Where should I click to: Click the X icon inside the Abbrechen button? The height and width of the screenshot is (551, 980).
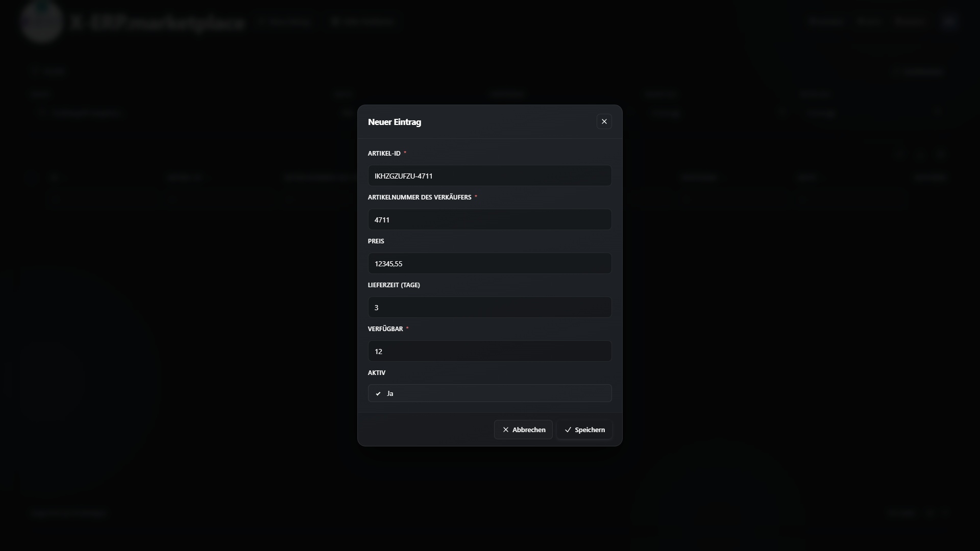pyautogui.click(x=505, y=429)
